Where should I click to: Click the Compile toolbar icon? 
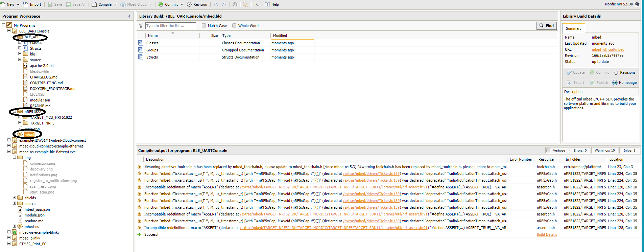click(x=94, y=4)
